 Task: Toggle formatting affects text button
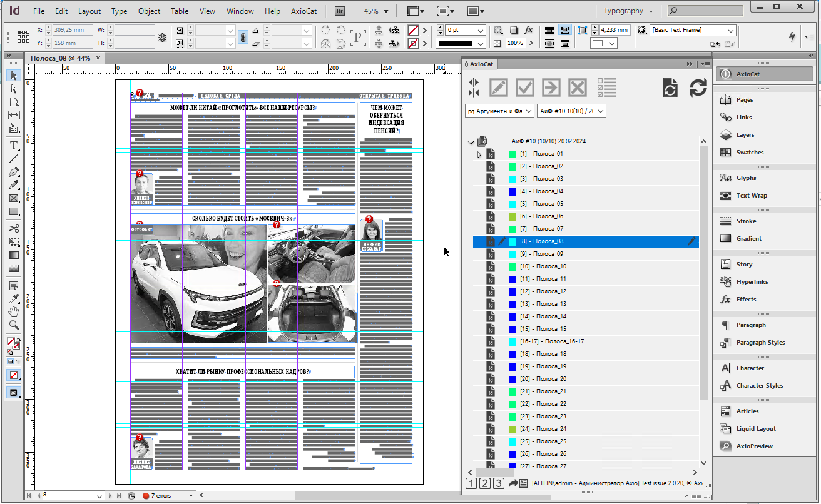[18, 361]
